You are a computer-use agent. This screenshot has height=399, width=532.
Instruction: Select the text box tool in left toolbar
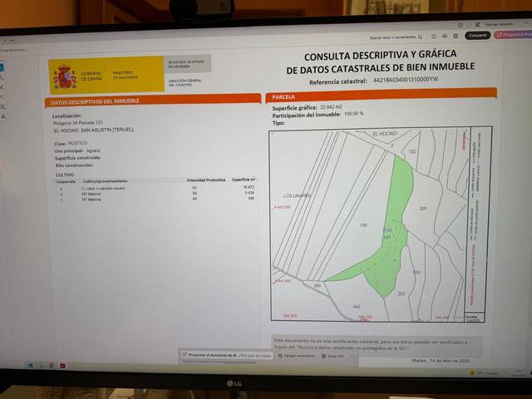coord(3,107)
